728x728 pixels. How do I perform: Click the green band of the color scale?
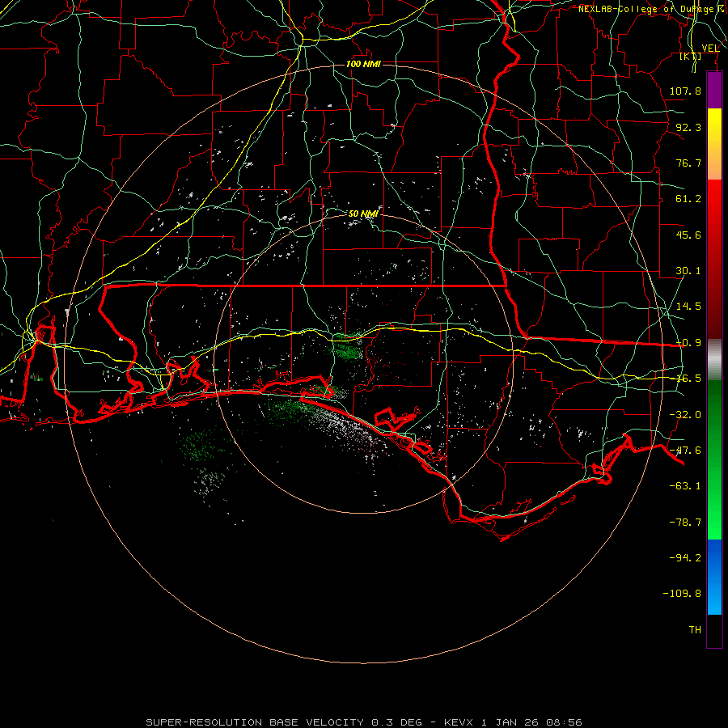click(x=714, y=459)
